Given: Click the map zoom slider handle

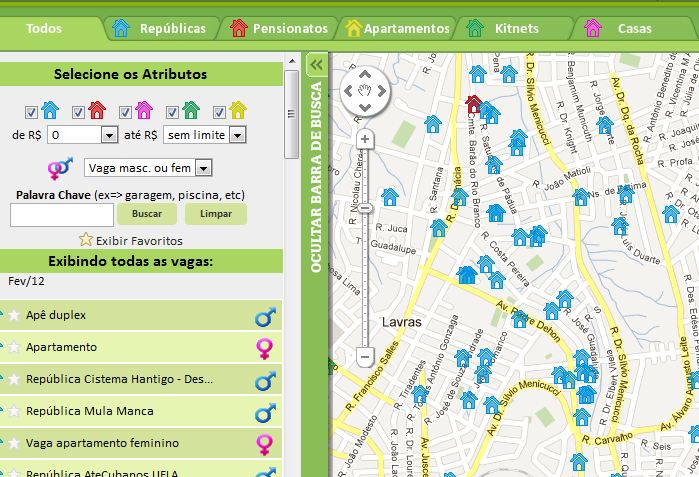Looking at the screenshot, I should [365, 208].
